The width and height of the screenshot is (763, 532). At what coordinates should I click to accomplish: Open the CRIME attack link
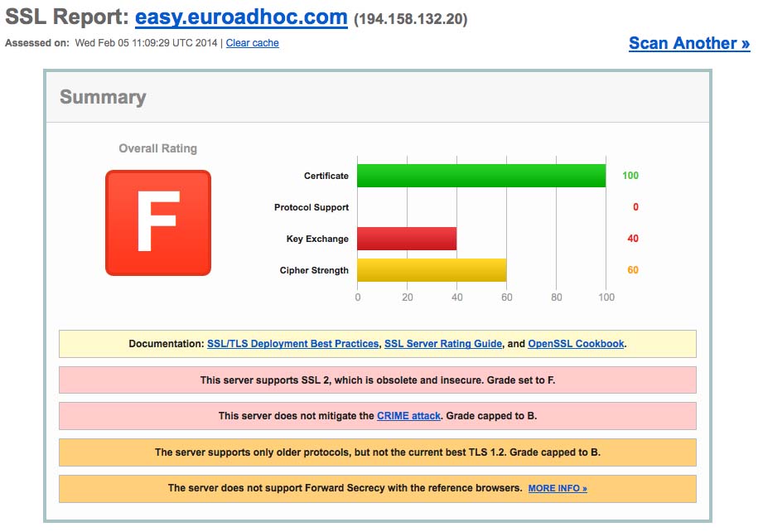tap(408, 416)
